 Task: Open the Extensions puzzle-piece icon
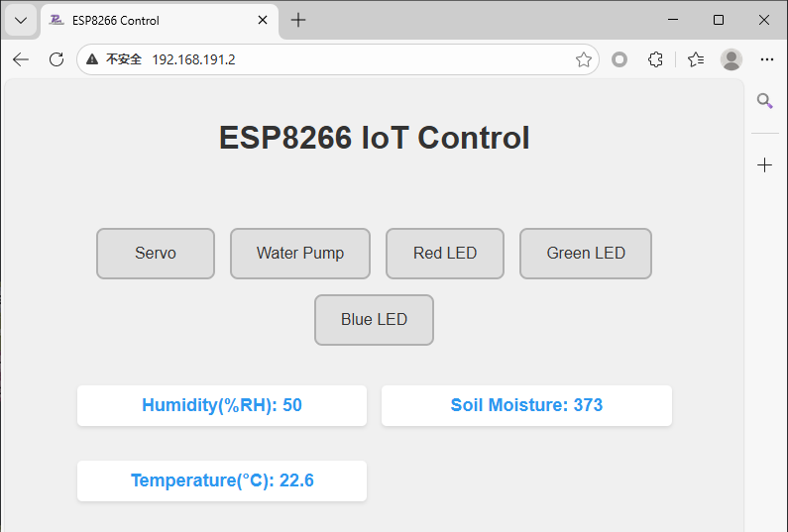point(655,59)
